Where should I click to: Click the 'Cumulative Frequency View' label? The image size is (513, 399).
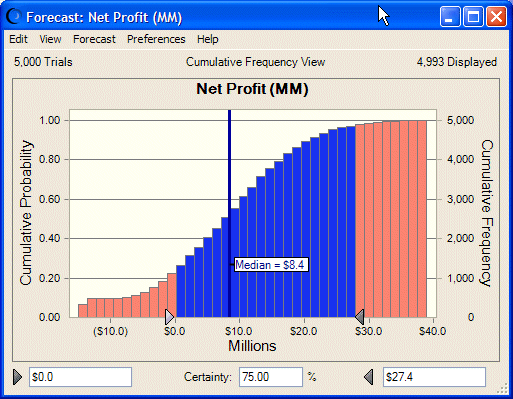pos(256,62)
